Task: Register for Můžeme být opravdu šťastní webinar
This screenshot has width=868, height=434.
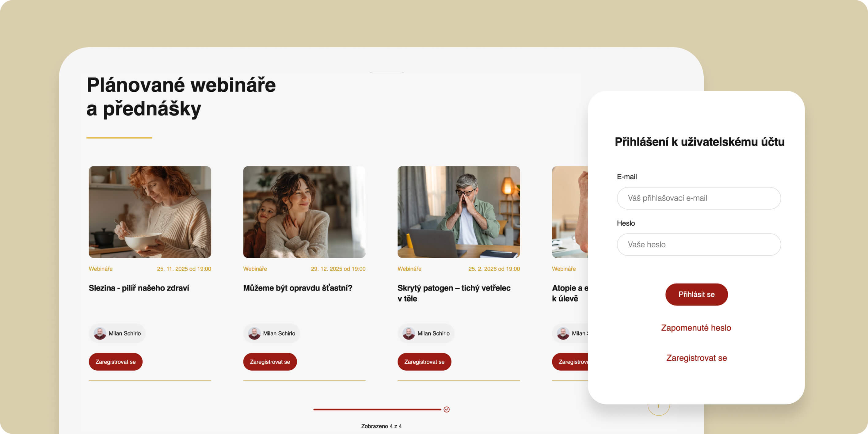Action: click(x=270, y=362)
